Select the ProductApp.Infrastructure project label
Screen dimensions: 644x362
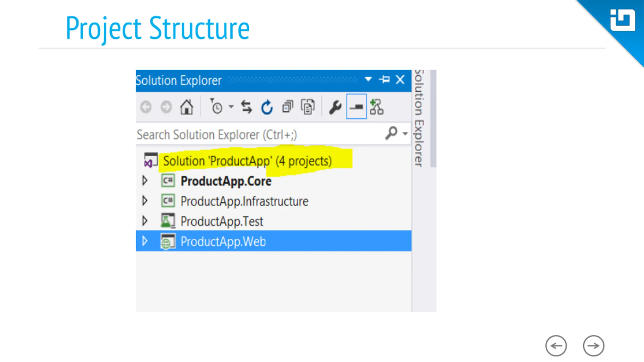click(244, 202)
